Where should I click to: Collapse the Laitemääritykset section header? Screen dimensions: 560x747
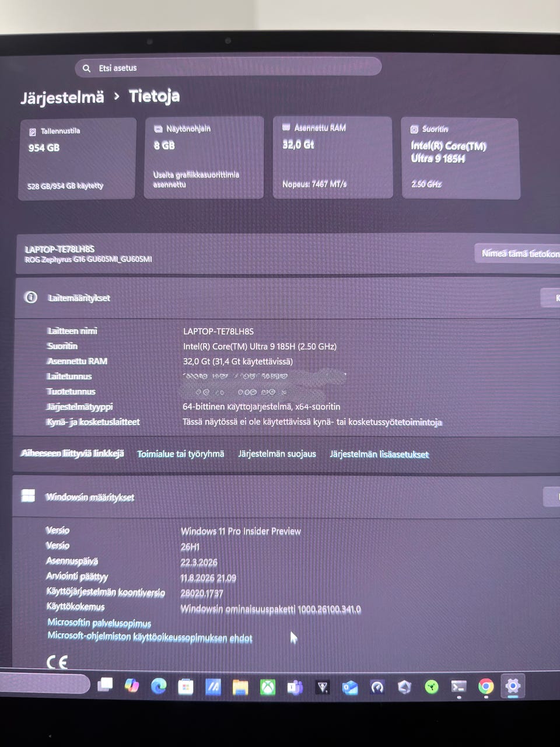tap(286, 298)
